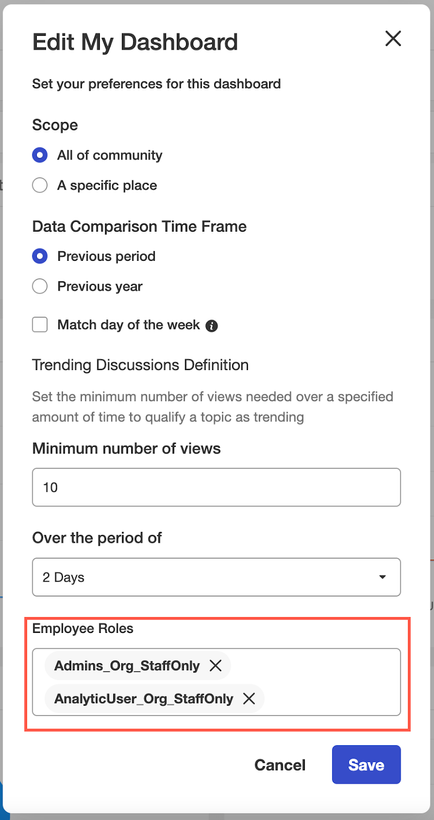Click the dropdown arrow beside 2 Days
The height and width of the screenshot is (820, 434).
coord(382,577)
